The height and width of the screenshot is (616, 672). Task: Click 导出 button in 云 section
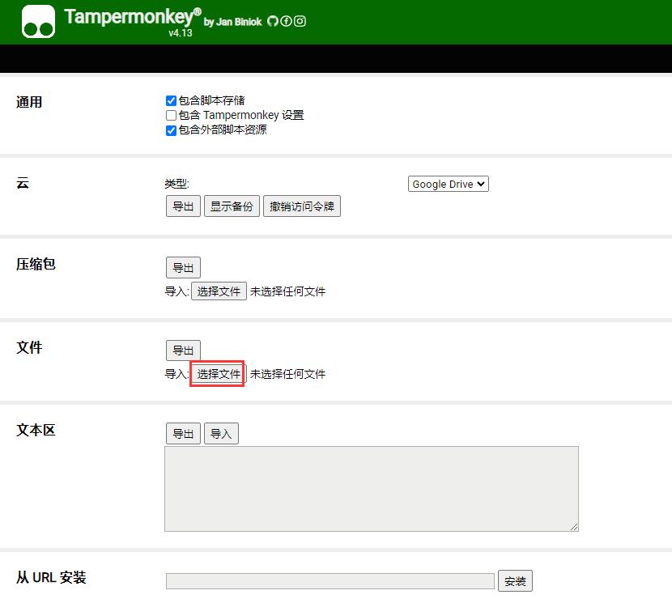tap(183, 206)
